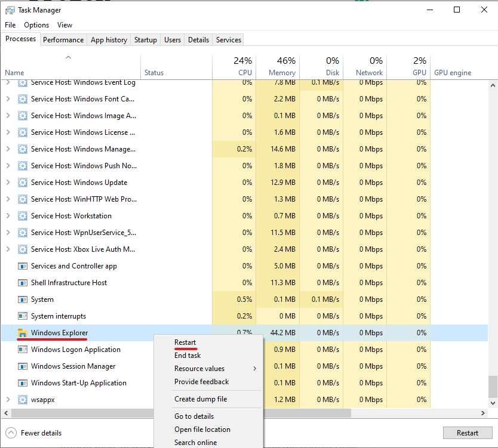
Task: Click the Services and Controller app icon
Action: tap(22, 266)
